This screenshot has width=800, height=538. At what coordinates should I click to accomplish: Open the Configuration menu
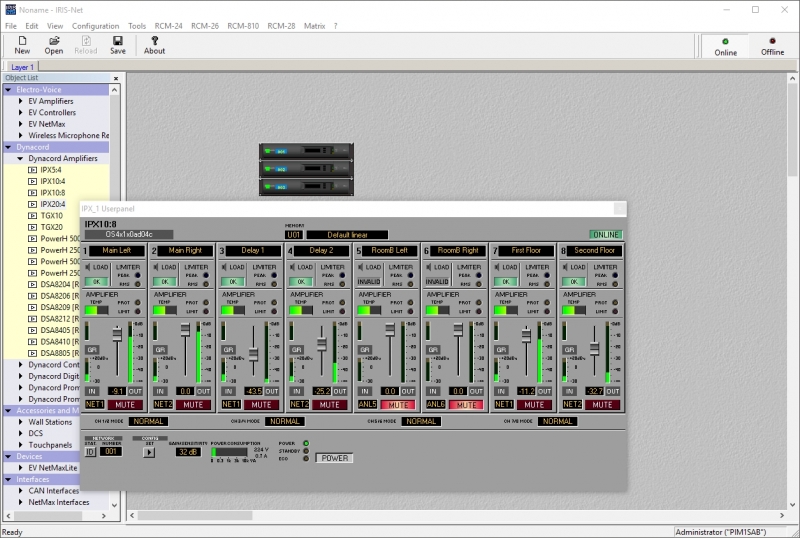pyautogui.click(x=95, y=26)
